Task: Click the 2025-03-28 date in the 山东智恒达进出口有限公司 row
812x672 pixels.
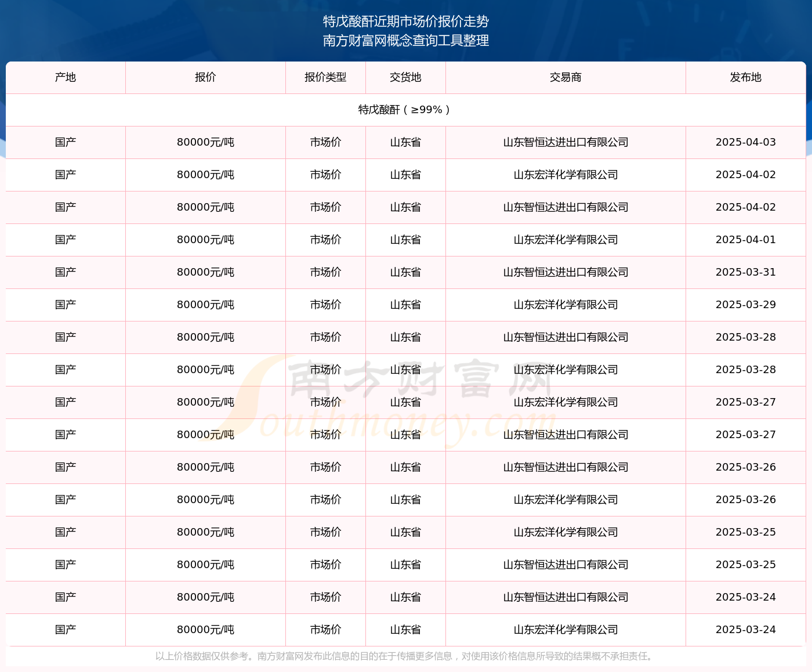Action: point(745,337)
